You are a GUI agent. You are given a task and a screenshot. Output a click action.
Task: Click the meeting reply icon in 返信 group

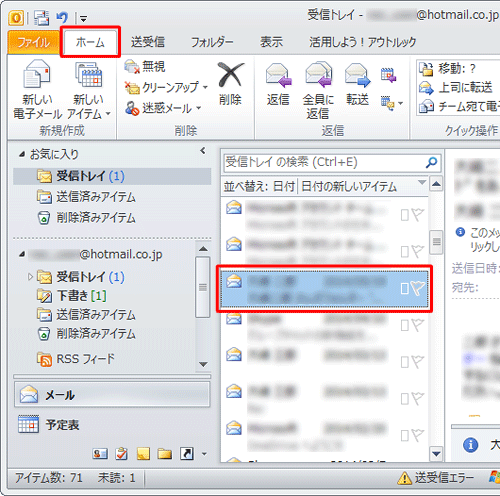(x=388, y=75)
